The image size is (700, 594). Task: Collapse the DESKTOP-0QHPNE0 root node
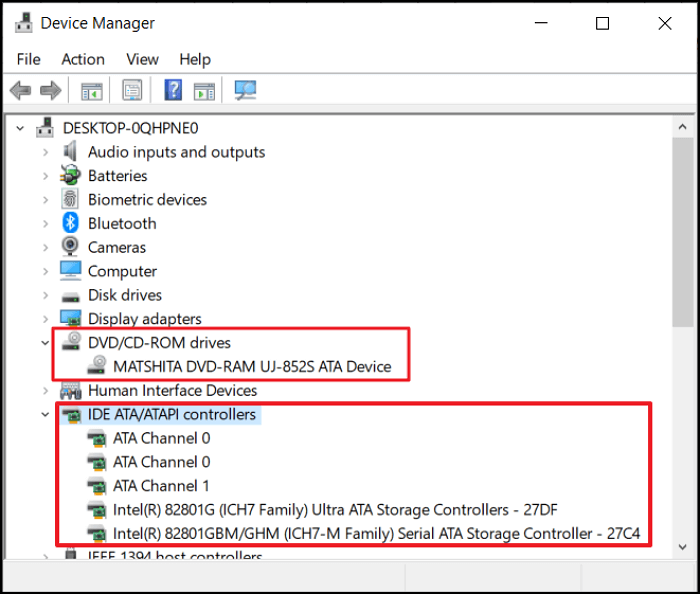[x=20, y=129]
